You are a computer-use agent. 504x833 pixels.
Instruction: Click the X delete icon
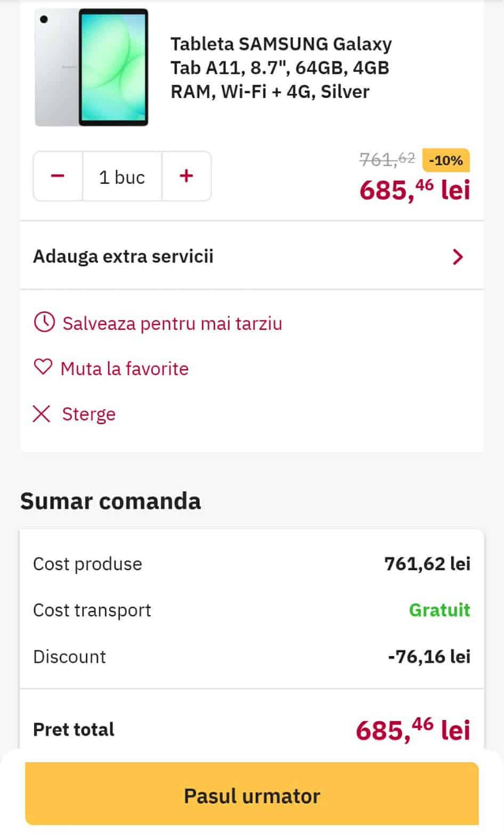[42, 414]
